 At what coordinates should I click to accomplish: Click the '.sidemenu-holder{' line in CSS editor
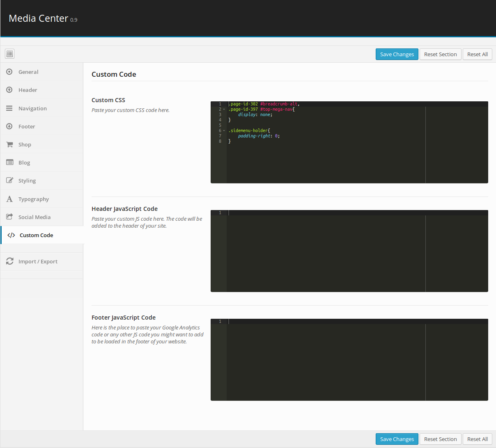tap(249, 131)
